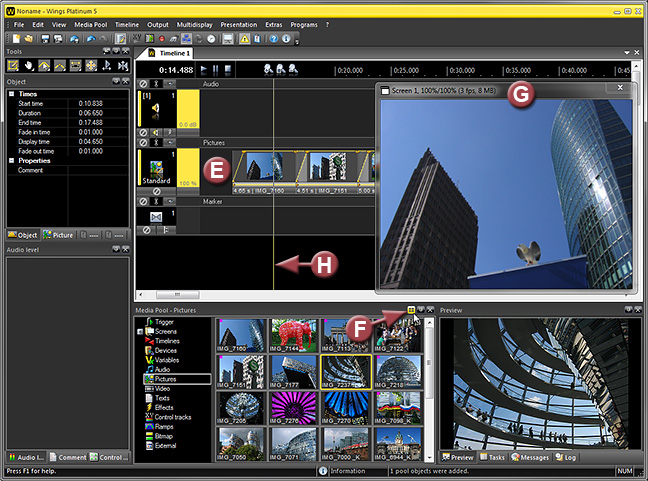Screen dimensions: 648x481
Task: Disable the Pictures track group with its circle-slash button
Action: (x=143, y=143)
